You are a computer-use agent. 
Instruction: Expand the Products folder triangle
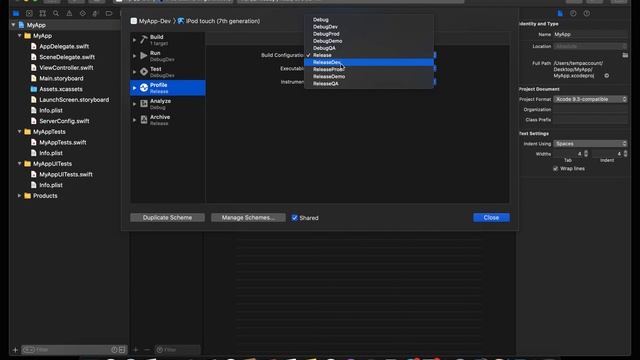pos(19,196)
